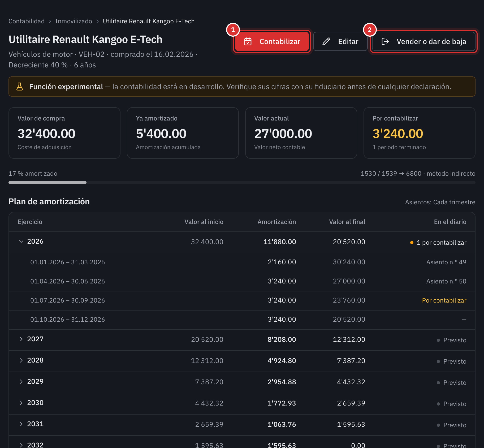This screenshot has width=484, height=448.
Task: Expand the 2028 exercise row
Action: [x=21, y=360]
